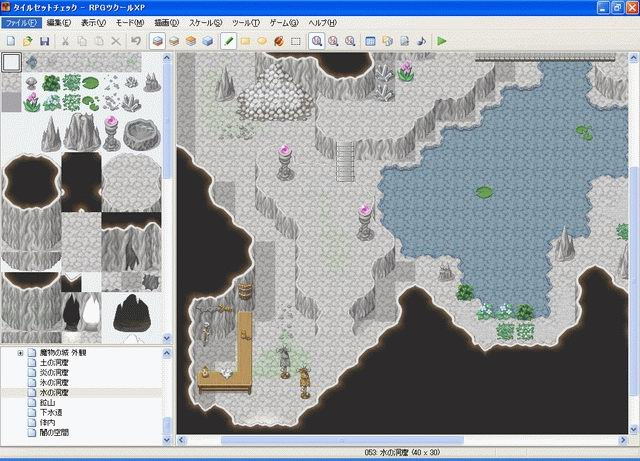Viewport: 640px width, 461px height.
Task: Switch to the first map layer
Action: 158,41
